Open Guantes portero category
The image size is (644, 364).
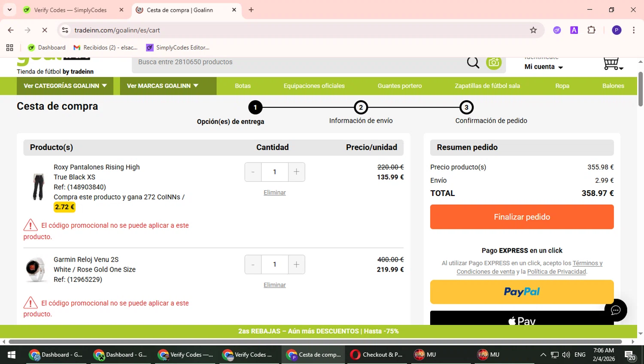click(x=400, y=86)
